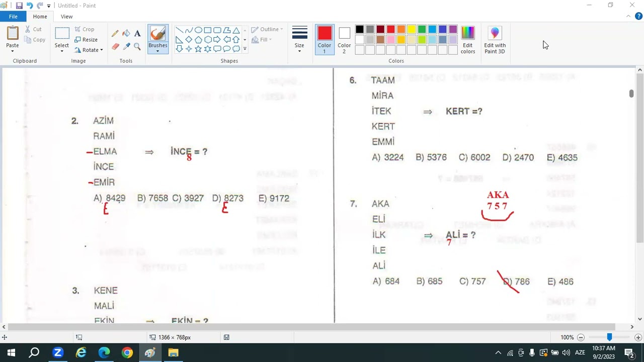Image resolution: width=644 pixels, height=362 pixels.
Task: Activate Color 1 foreground selector
Action: tap(325, 40)
